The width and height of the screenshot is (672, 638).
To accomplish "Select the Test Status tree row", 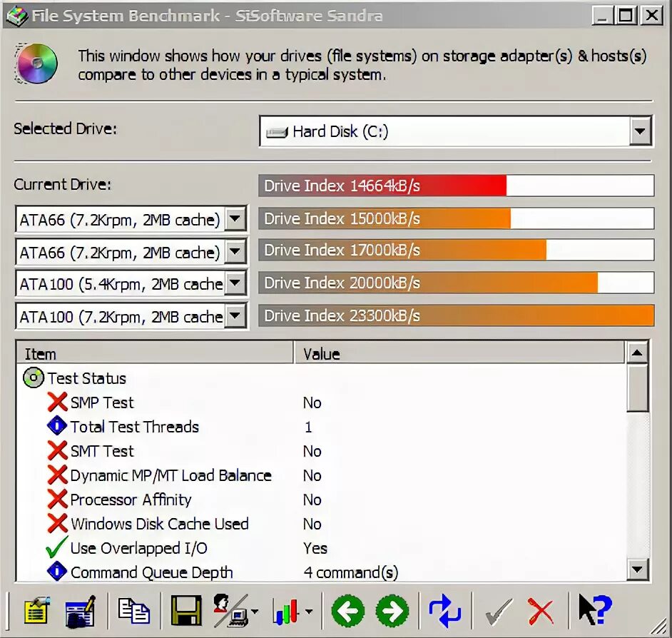I will pos(320,378).
